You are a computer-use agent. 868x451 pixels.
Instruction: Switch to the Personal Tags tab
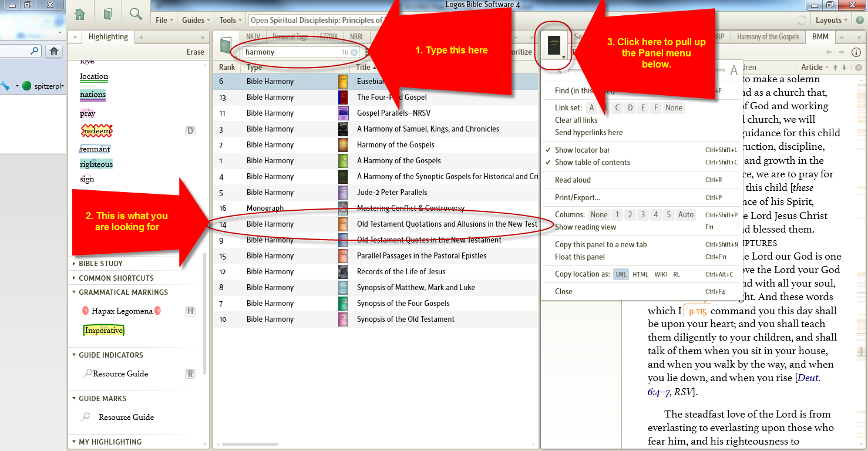(290, 37)
